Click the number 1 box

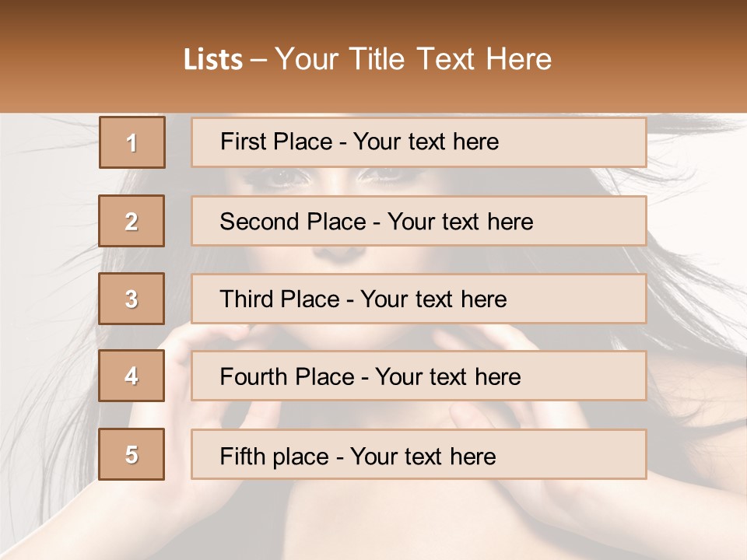pos(132,142)
